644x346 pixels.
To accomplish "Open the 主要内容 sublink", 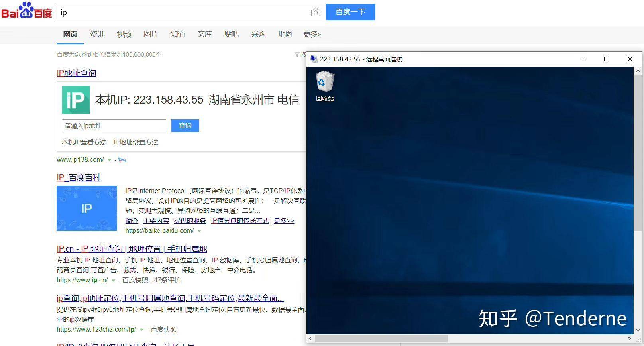I will click(156, 220).
